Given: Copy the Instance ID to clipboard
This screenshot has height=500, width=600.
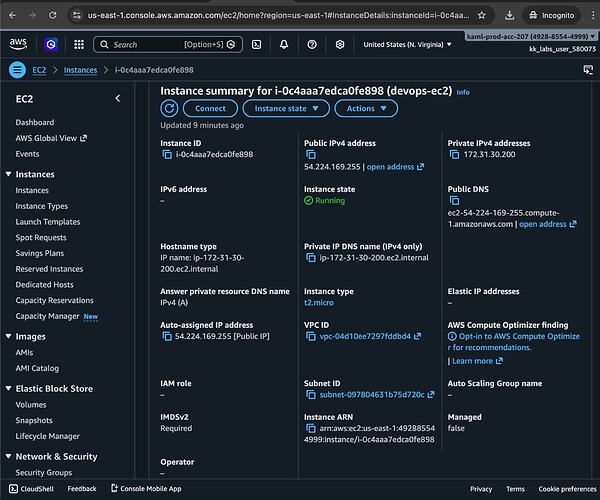Looking at the screenshot, I should 167,155.
